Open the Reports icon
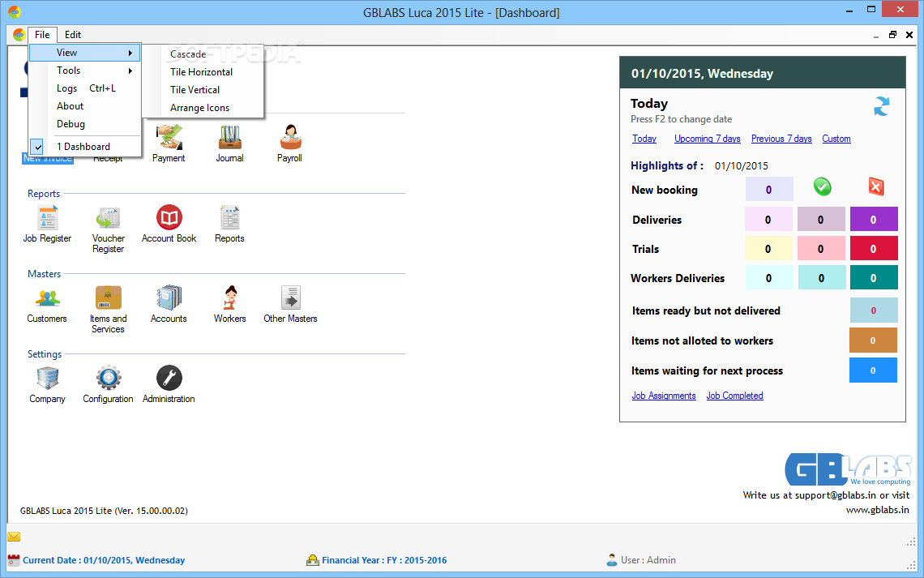 (229, 217)
